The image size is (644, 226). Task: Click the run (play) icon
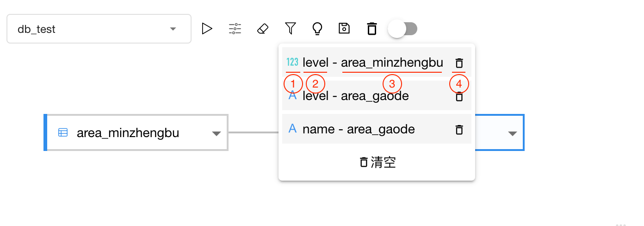[x=207, y=29]
